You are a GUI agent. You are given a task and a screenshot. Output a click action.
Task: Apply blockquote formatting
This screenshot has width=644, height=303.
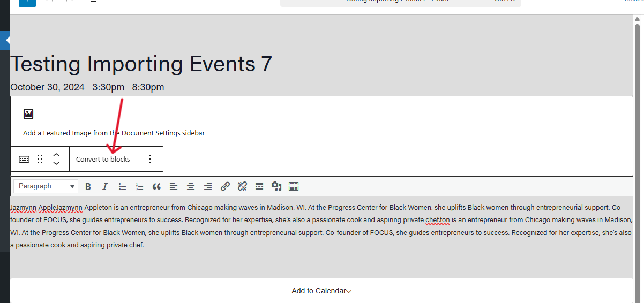(156, 186)
